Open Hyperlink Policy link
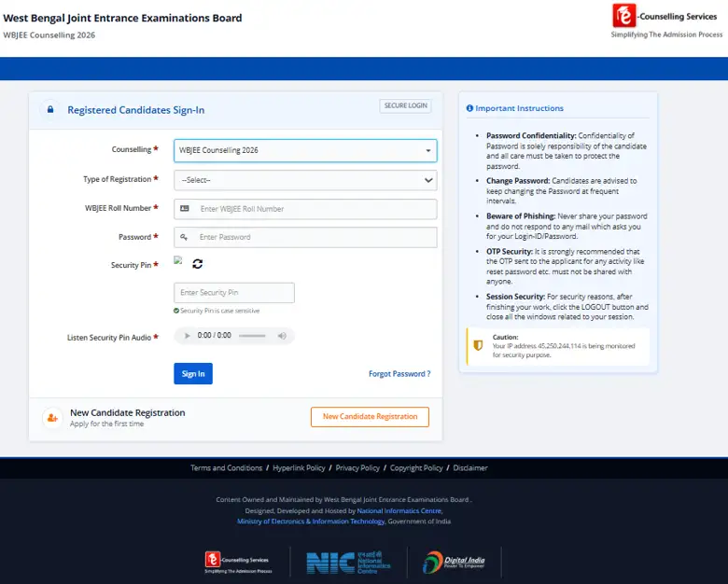This screenshot has width=728, height=584. pyautogui.click(x=299, y=468)
